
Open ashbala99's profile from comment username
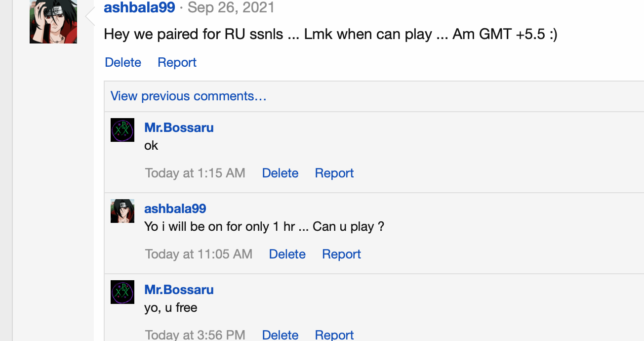tap(175, 209)
